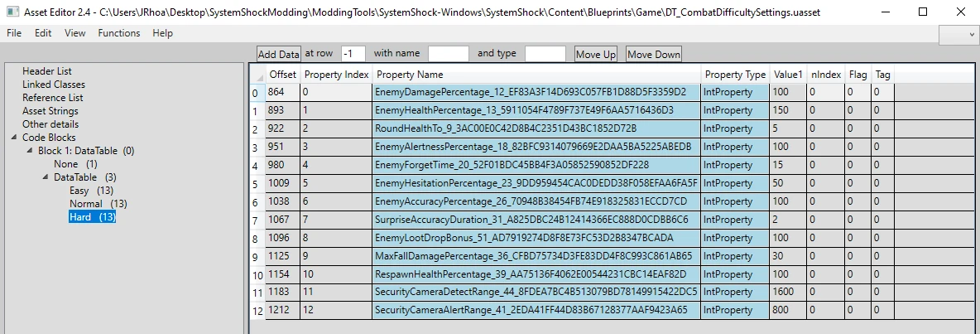This screenshot has width=980, height=334.
Task: Click Value1 cell 30 for MaxFallDamagePercentage
Action: tap(788, 256)
